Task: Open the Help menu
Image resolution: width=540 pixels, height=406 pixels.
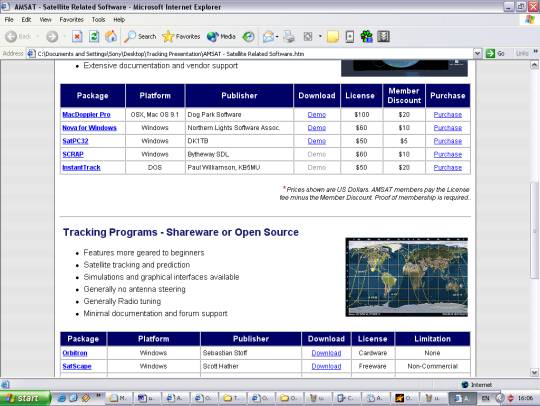Action: click(x=119, y=20)
